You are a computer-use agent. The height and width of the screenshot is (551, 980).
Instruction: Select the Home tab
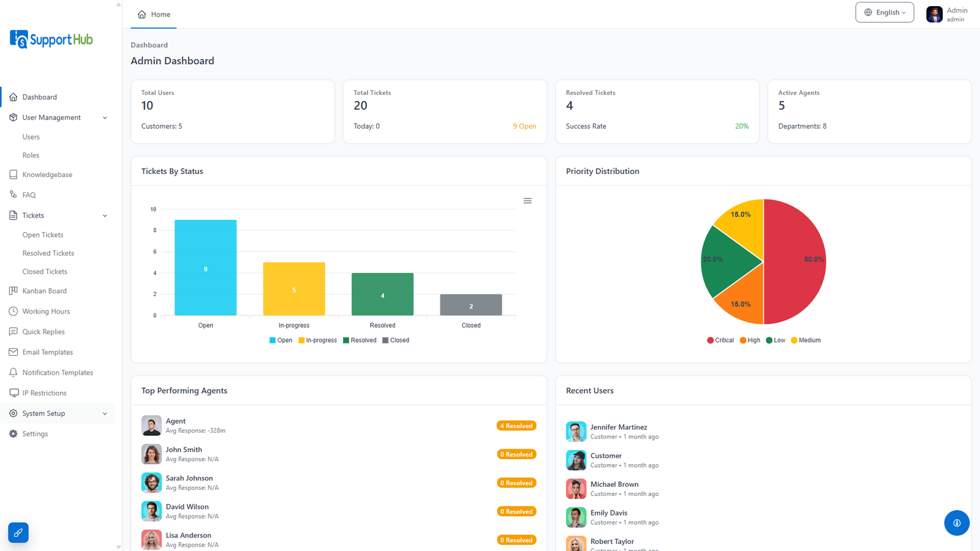pos(154,14)
